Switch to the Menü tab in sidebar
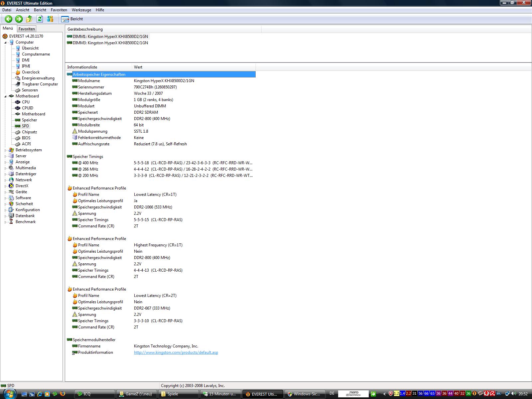532x399 pixels. 8,29
